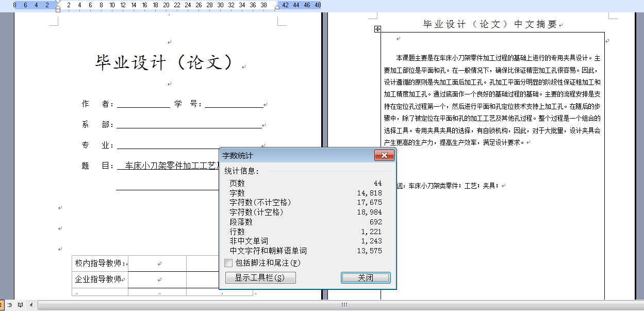Click the empty cell beside 校内指导教师

157,264
